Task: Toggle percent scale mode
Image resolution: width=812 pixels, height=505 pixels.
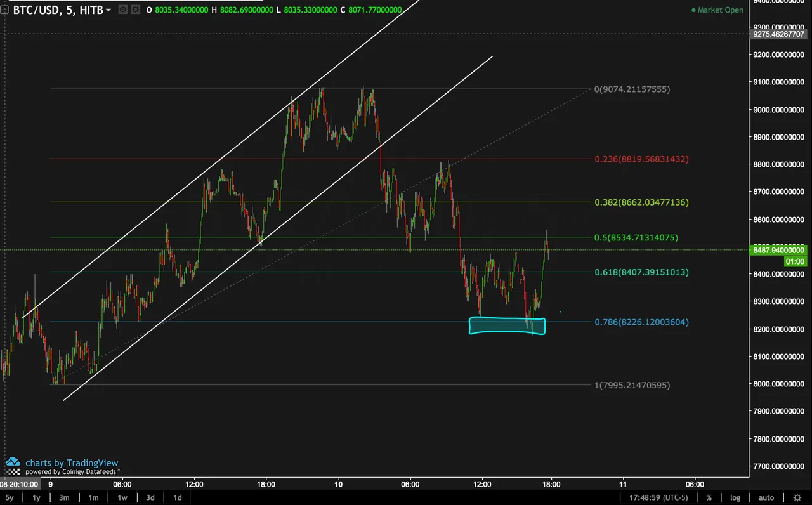Action: coord(709,498)
